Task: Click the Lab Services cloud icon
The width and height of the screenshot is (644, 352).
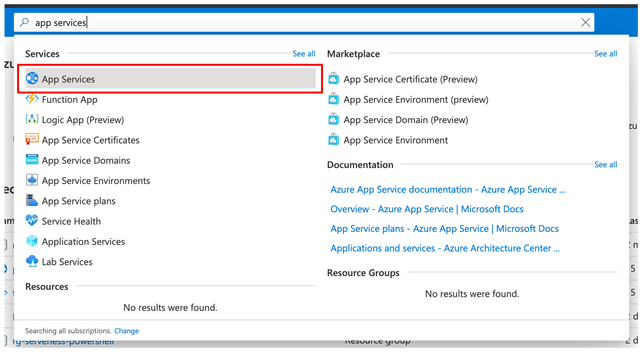Action: point(32,261)
